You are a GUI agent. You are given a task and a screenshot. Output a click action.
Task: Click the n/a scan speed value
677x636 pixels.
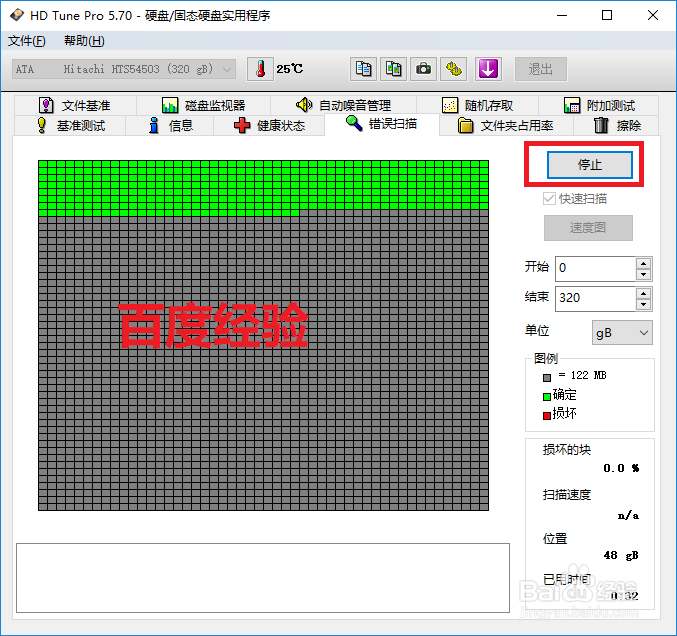click(628, 515)
